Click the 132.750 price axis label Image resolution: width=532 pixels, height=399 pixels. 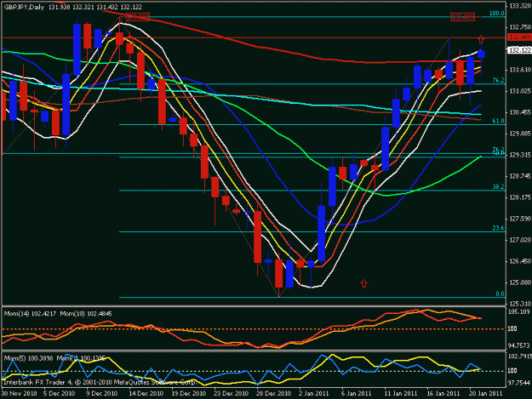520,27
